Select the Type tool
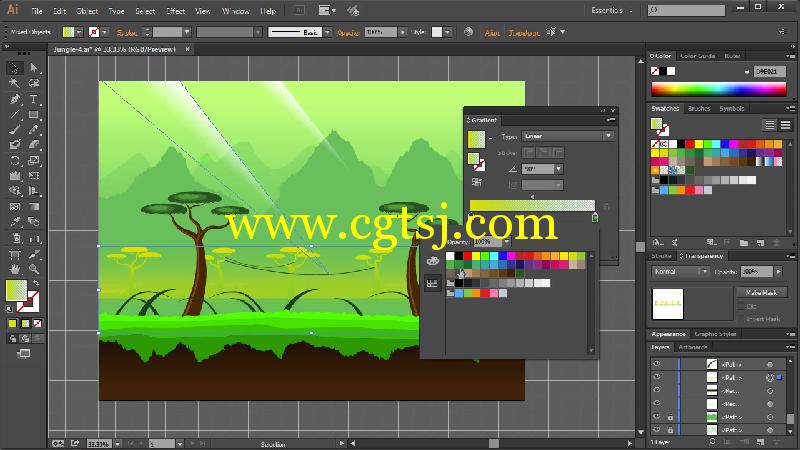The width and height of the screenshot is (800, 450). pyautogui.click(x=34, y=99)
